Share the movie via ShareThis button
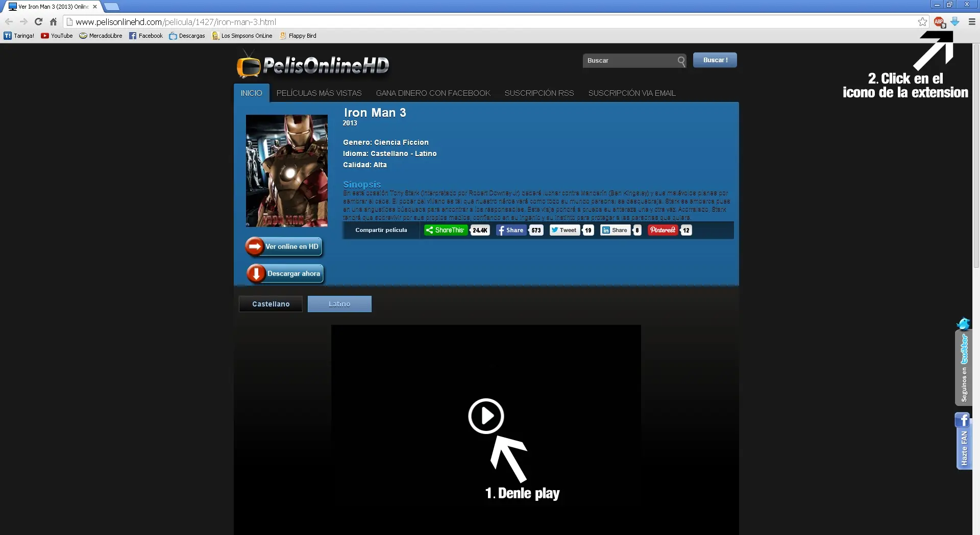The height and width of the screenshot is (535, 980). pos(445,231)
